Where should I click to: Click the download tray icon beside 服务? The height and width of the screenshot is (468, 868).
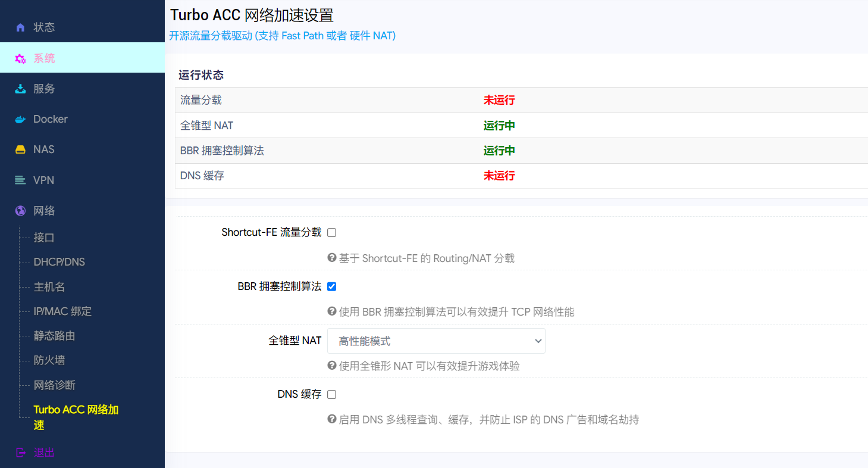(x=20, y=89)
